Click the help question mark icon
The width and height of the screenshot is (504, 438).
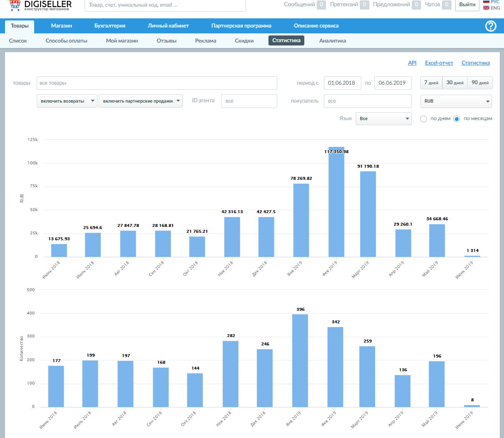(x=491, y=26)
